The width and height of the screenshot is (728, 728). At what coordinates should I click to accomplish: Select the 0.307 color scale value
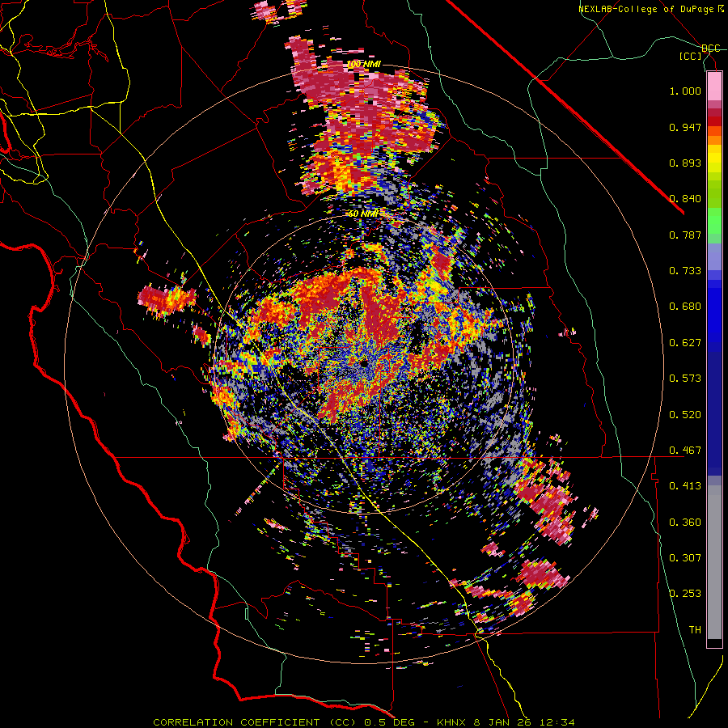click(685, 558)
